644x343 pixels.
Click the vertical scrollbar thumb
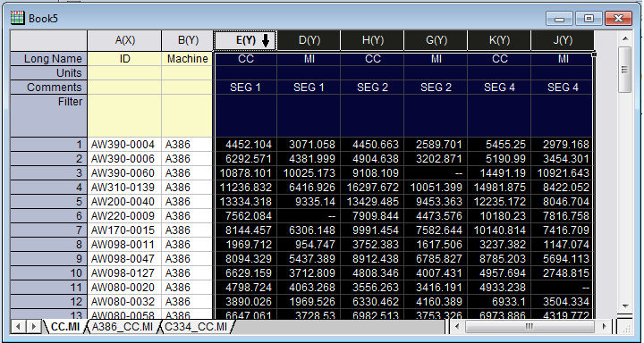coord(624,70)
